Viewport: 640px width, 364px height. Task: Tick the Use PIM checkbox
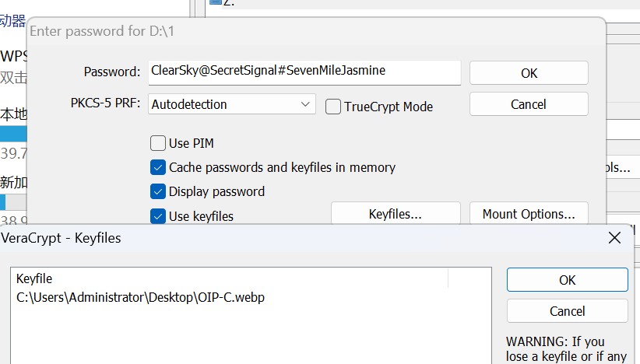pyautogui.click(x=158, y=143)
